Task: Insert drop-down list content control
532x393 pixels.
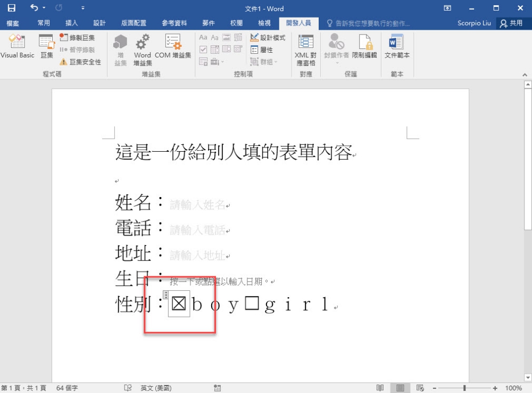Action: click(226, 50)
